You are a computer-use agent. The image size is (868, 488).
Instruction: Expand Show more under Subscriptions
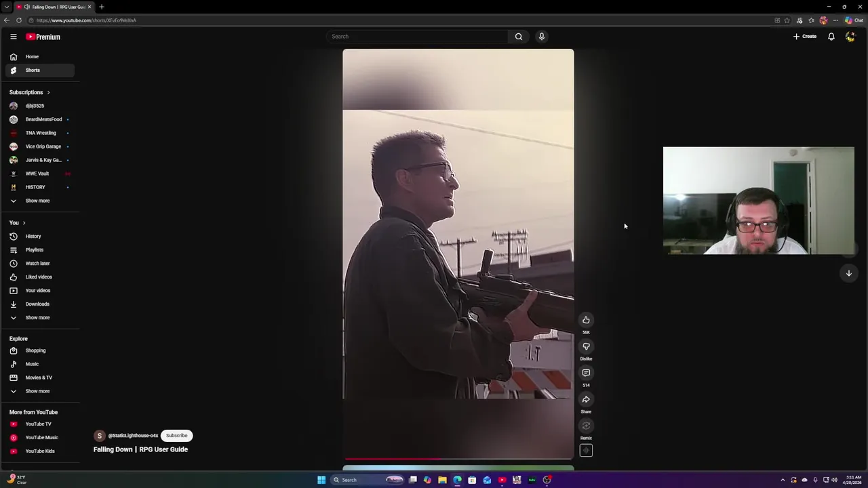click(40, 201)
